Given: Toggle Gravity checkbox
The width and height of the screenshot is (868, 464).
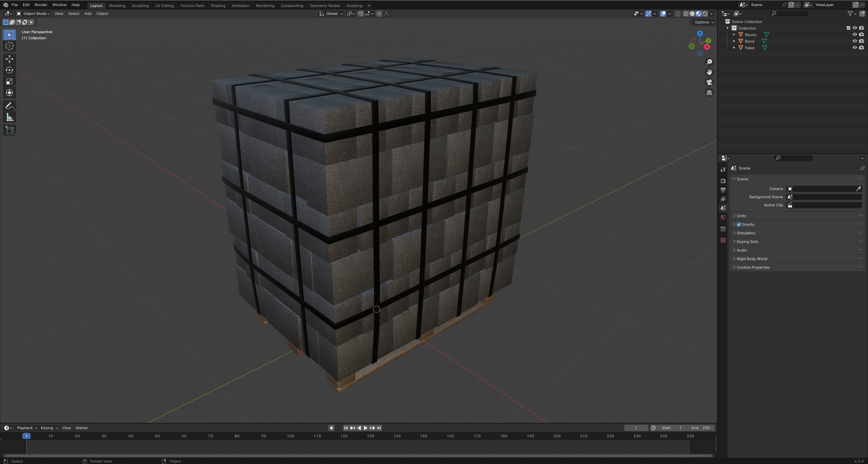Looking at the screenshot, I should click(739, 224).
